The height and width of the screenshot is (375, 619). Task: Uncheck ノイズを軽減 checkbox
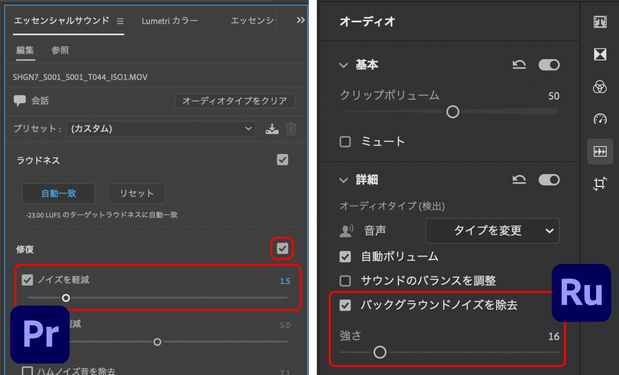click(x=27, y=280)
